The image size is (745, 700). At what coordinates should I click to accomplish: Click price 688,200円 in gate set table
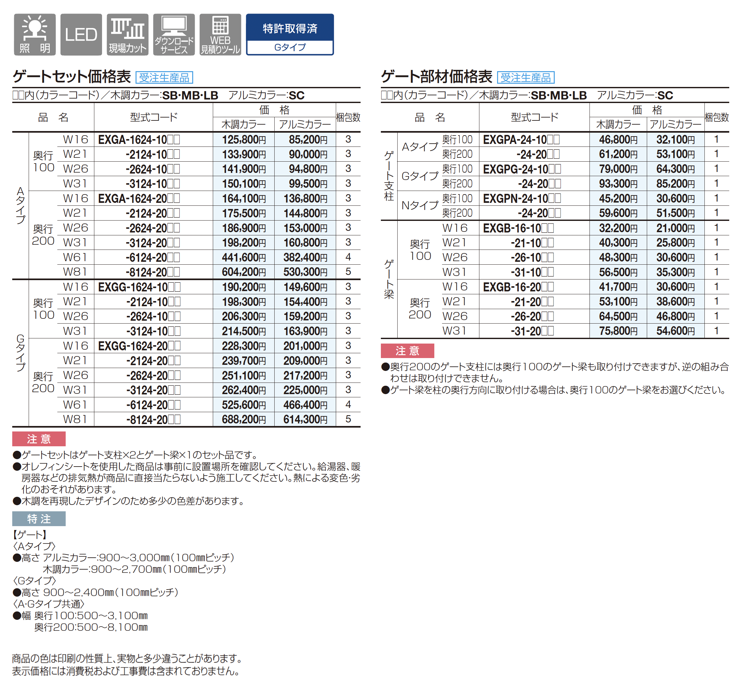pos(244,419)
